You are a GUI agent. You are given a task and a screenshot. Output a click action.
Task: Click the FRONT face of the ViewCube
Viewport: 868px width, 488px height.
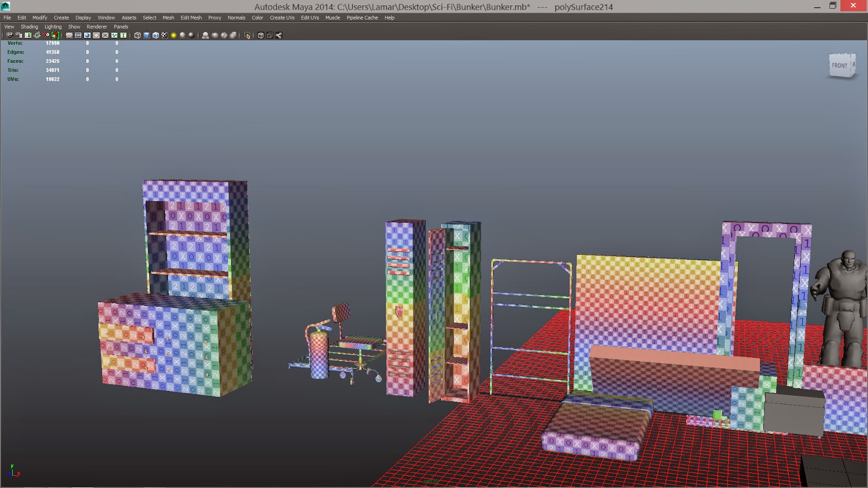pos(840,66)
